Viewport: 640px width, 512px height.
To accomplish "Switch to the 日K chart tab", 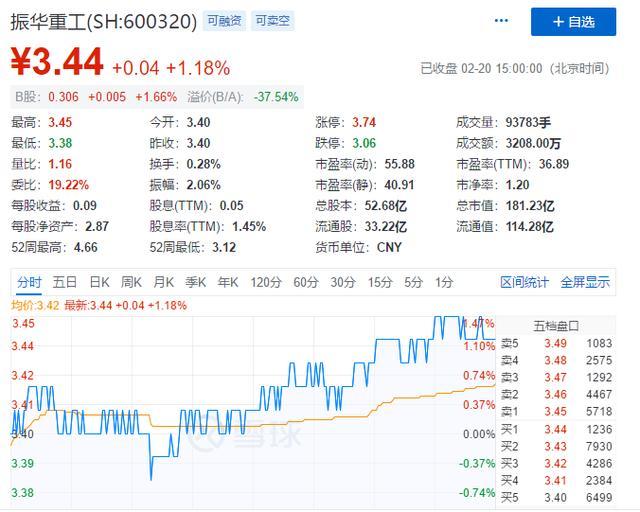I will pyautogui.click(x=99, y=282).
